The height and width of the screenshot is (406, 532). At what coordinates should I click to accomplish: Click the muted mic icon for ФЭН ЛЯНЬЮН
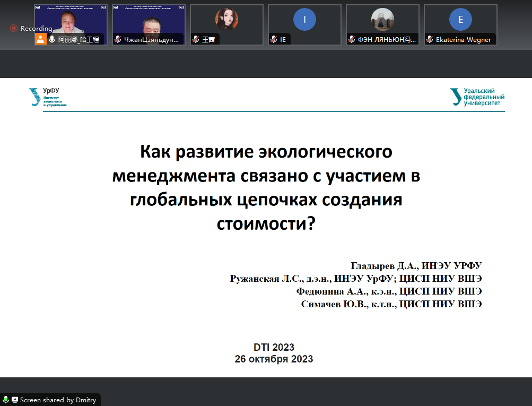pos(352,39)
